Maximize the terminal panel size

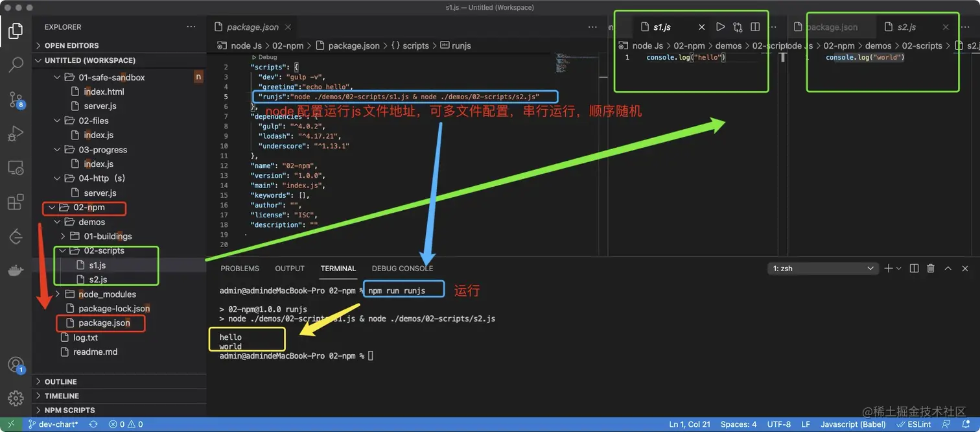pyautogui.click(x=948, y=268)
